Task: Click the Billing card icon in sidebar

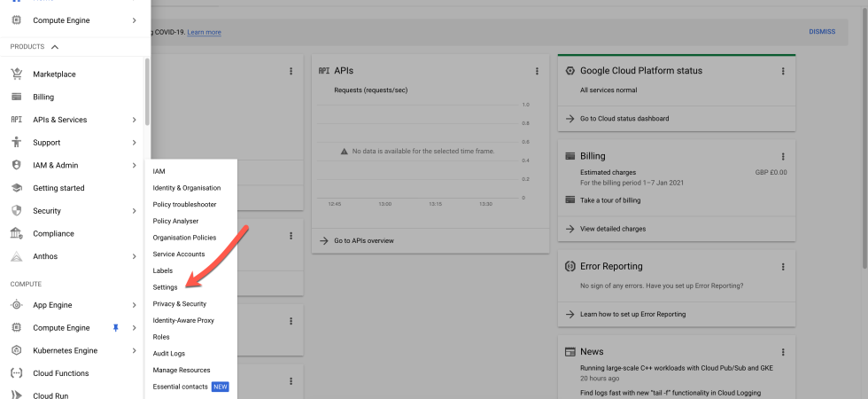Action: point(17,97)
